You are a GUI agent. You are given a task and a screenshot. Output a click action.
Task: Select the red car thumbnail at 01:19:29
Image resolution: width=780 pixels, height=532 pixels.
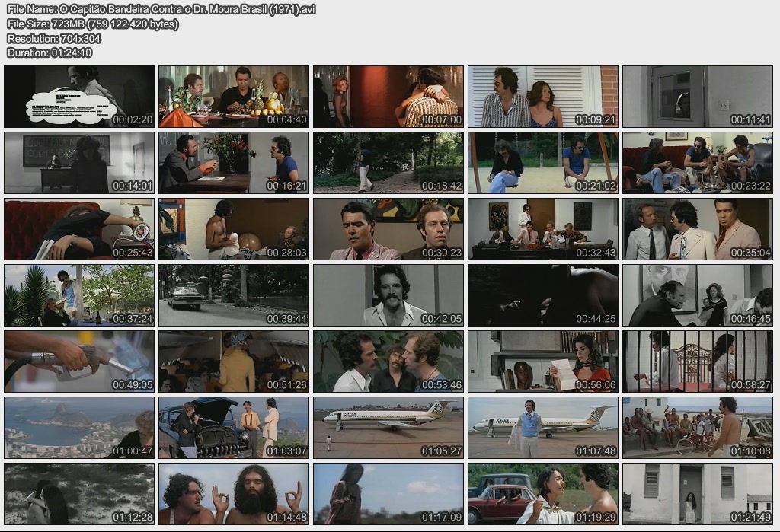[x=543, y=494]
